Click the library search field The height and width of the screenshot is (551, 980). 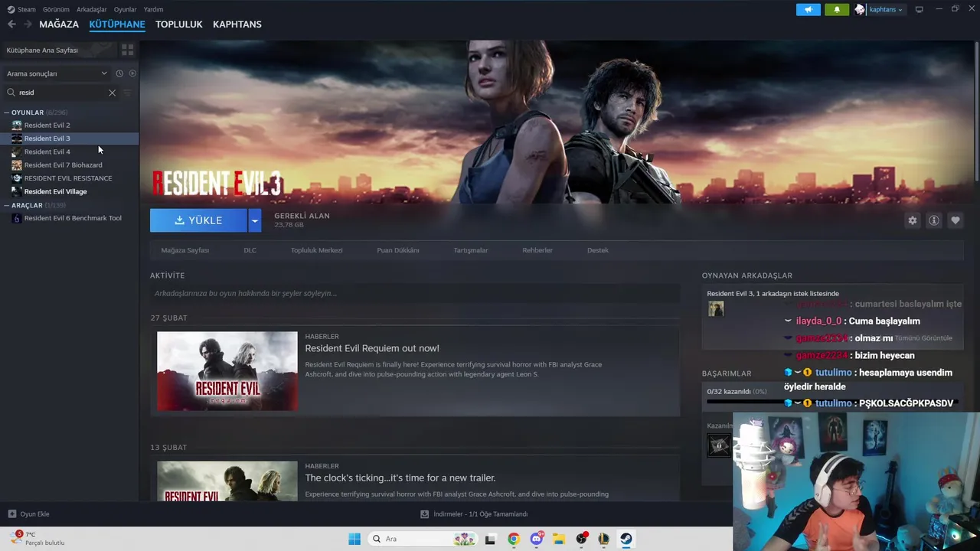(61, 93)
